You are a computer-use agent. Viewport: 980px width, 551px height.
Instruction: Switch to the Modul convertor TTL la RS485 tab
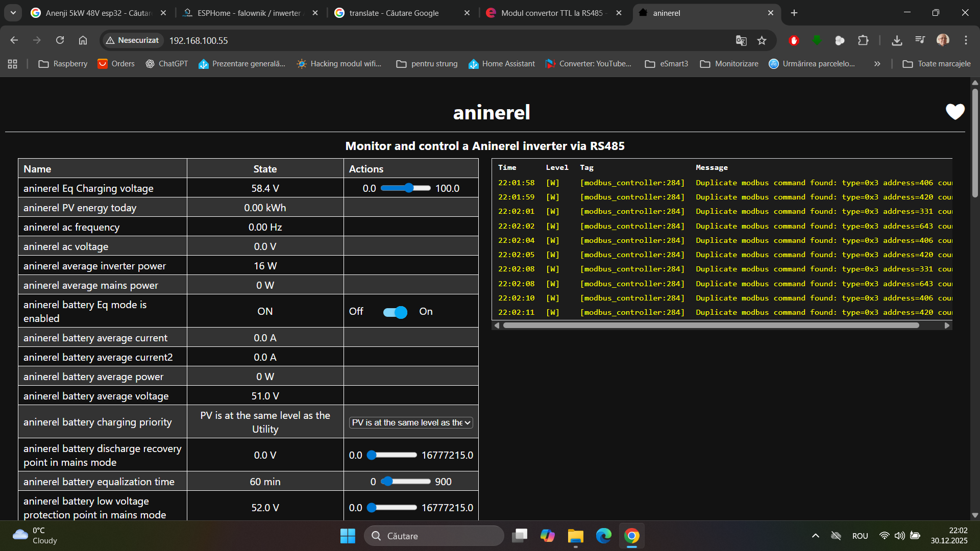click(551, 13)
